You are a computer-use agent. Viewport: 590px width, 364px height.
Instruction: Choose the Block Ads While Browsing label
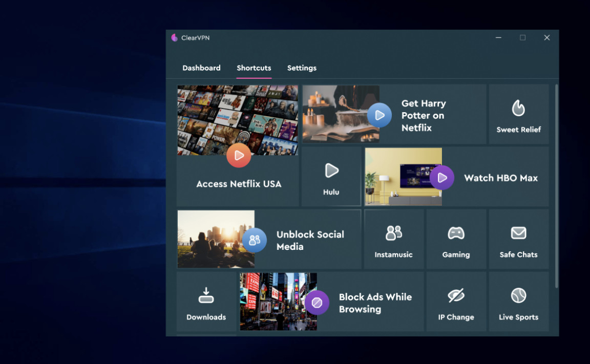coord(375,303)
